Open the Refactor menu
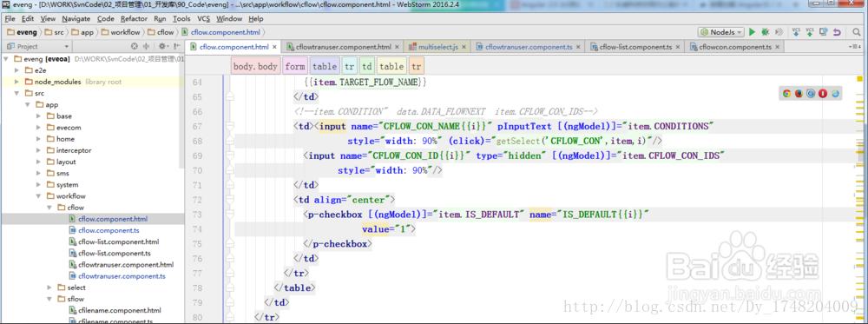868x324 pixels. 134,19
